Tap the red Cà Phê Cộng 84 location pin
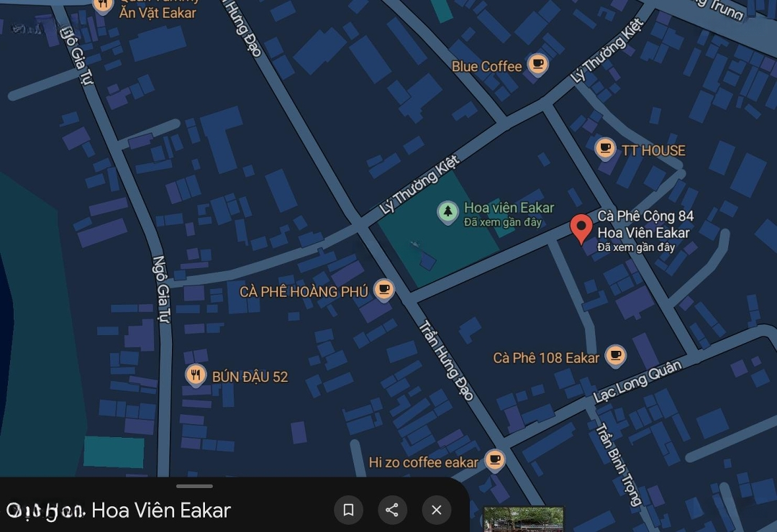This screenshot has height=532, width=777. click(x=581, y=229)
